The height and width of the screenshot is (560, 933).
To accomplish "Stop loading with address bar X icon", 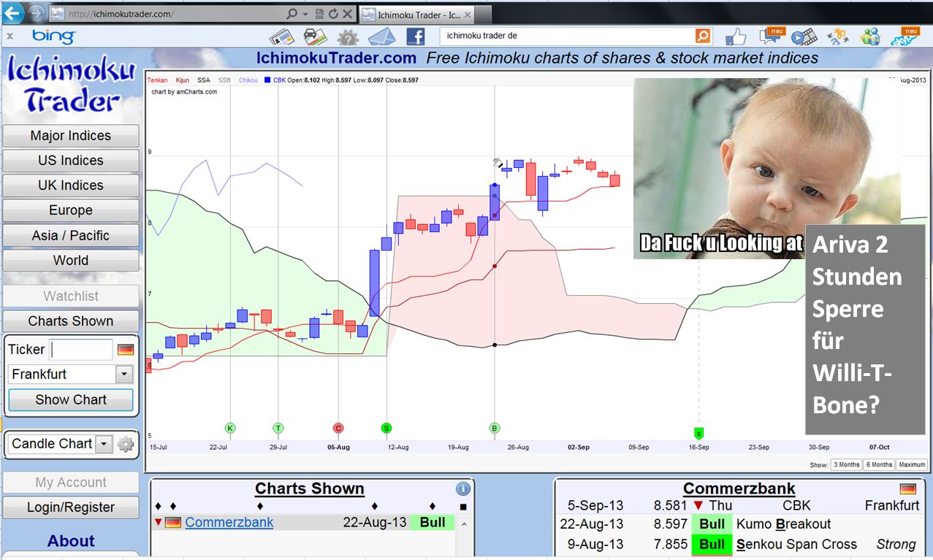I will point(347,14).
